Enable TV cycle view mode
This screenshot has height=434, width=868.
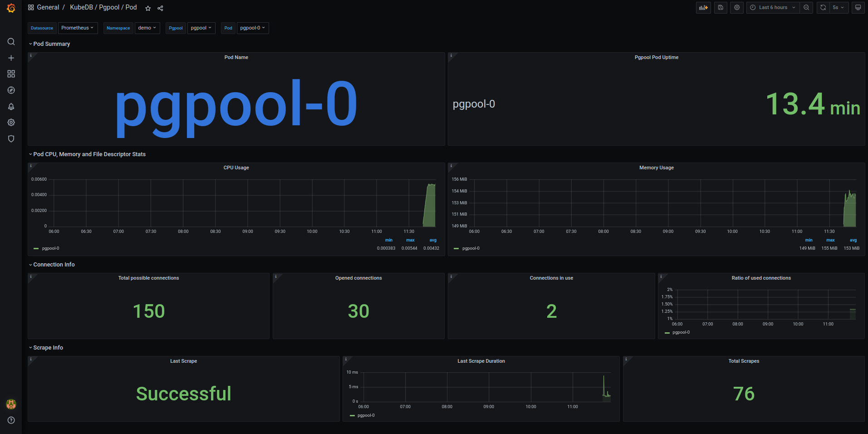(x=858, y=7)
